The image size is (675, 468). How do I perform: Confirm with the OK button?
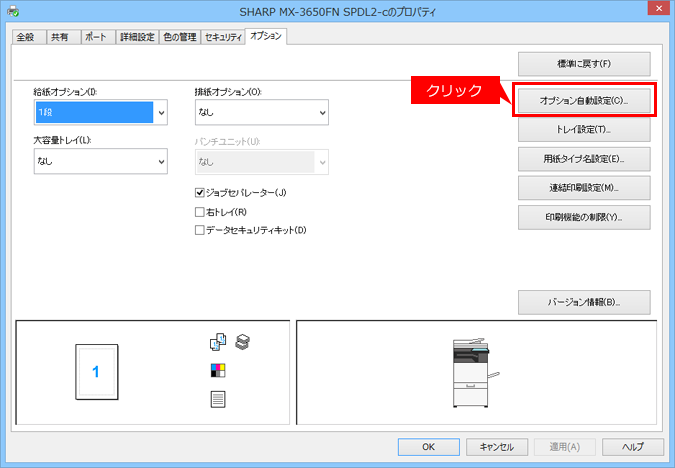(x=429, y=447)
